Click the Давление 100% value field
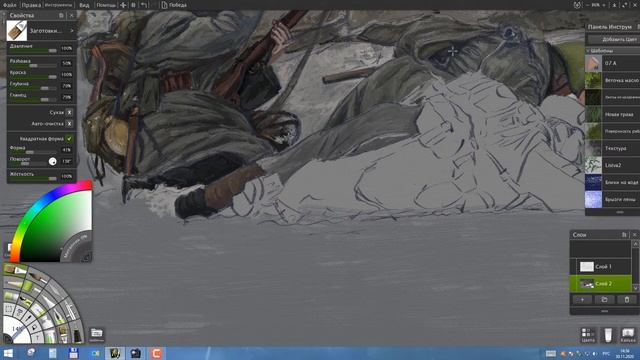 coord(67,48)
